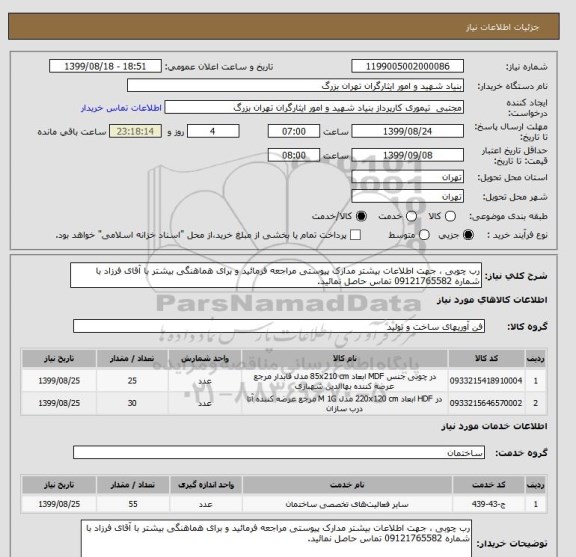Viewport: 576px width, 557px height.
Task: Click the price validity date 1399/09/08
Action: click(407, 155)
